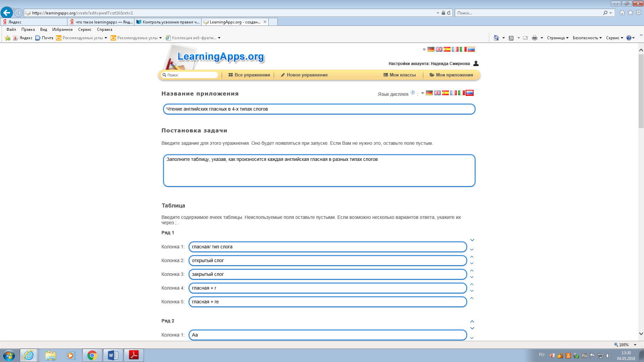The image size is (644, 362).
Task: Click the browser back arrow button
Action: [7, 13]
